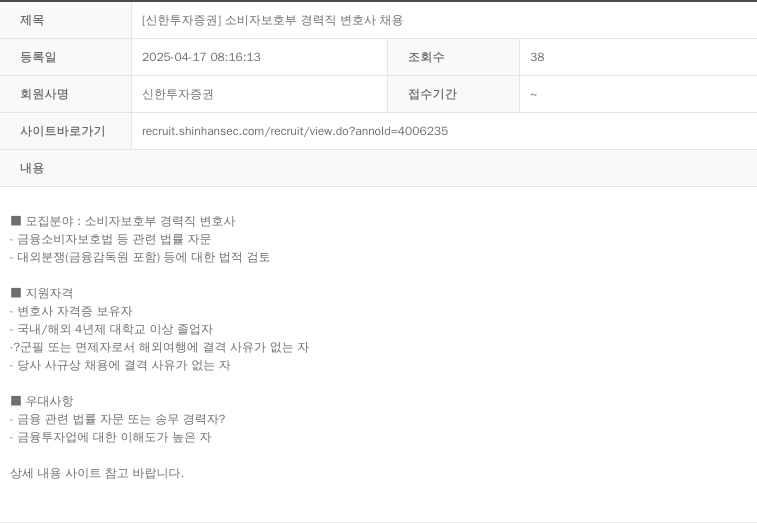Screen dimensions: 757x523
Task: Click the 접수기간 value '~'
Action: pyautogui.click(x=533, y=95)
